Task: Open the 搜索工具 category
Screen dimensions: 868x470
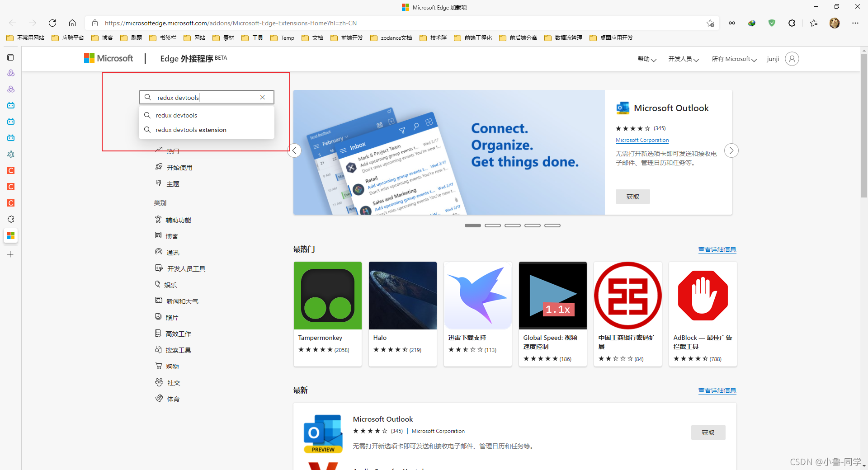Action: (173, 350)
